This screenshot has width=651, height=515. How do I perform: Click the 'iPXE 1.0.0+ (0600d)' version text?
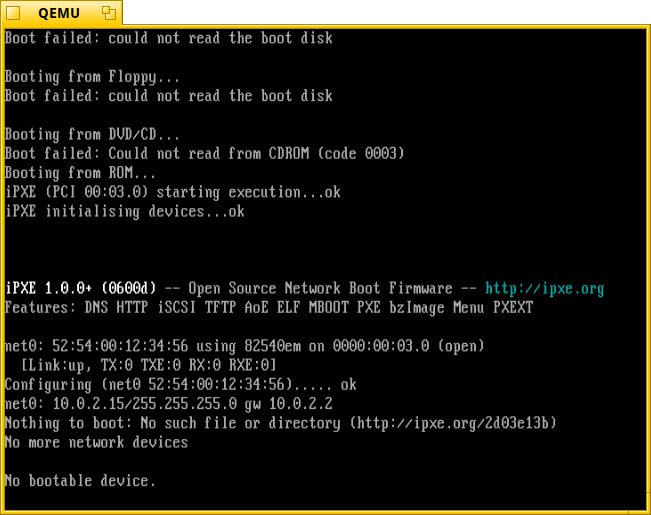pyautogui.click(x=81, y=288)
